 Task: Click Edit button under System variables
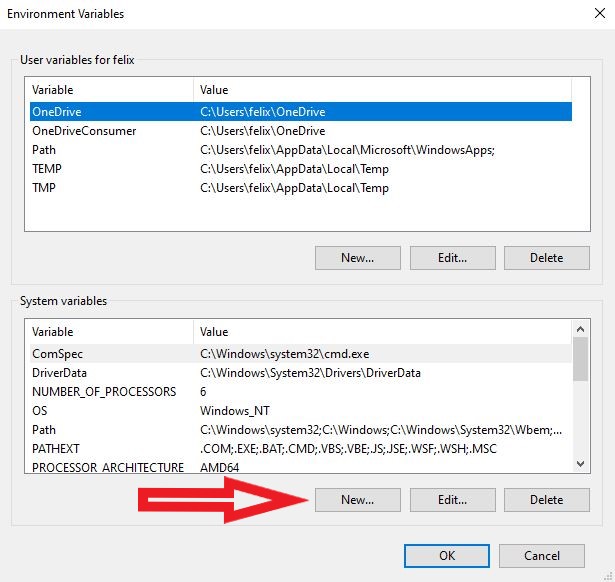coord(452,499)
